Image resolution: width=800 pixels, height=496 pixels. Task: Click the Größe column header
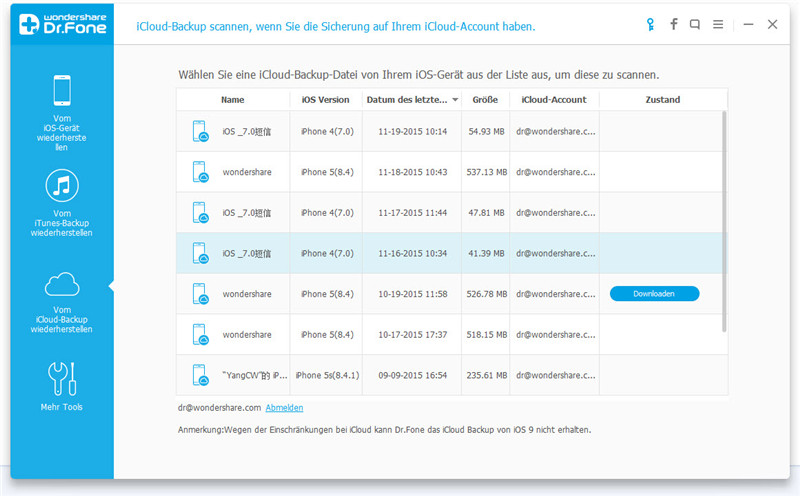[485, 100]
